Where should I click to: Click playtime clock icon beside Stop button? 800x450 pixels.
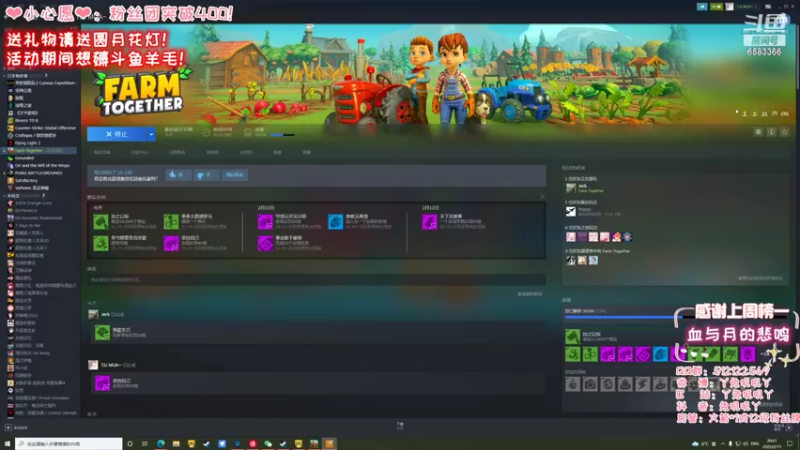click(206, 133)
